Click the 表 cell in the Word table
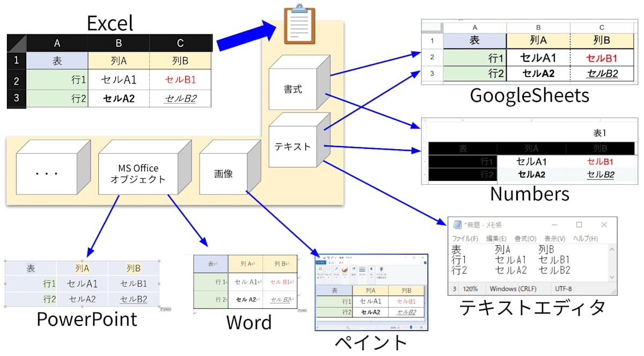The height and width of the screenshot is (356, 644). [x=211, y=264]
